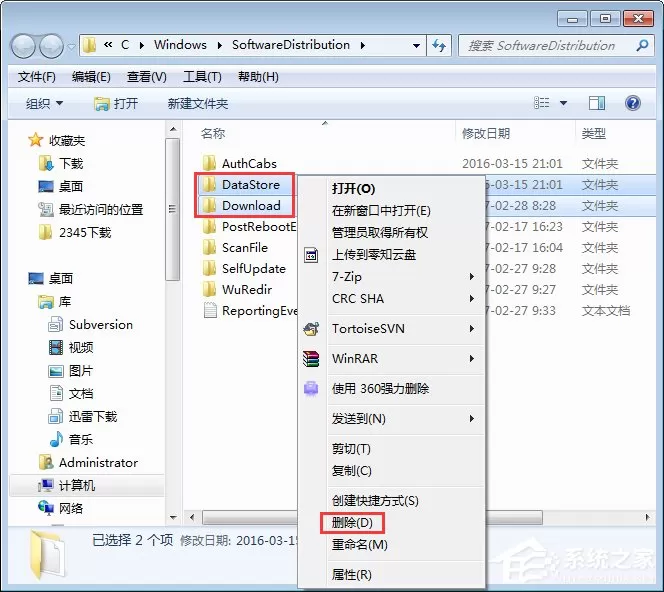Click the AuthCabs folder icon
Image resolution: width=664 pixels, height=592 pixels.
(209, 163)
